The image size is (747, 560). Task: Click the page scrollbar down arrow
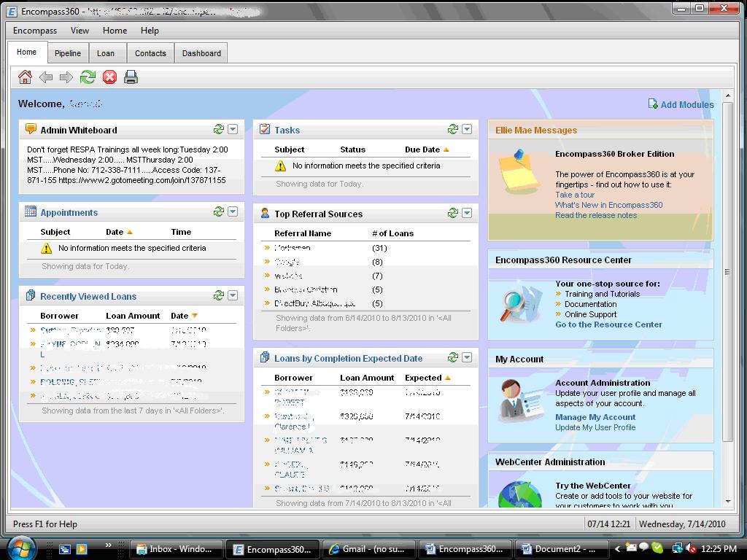[x=727, y=501]
